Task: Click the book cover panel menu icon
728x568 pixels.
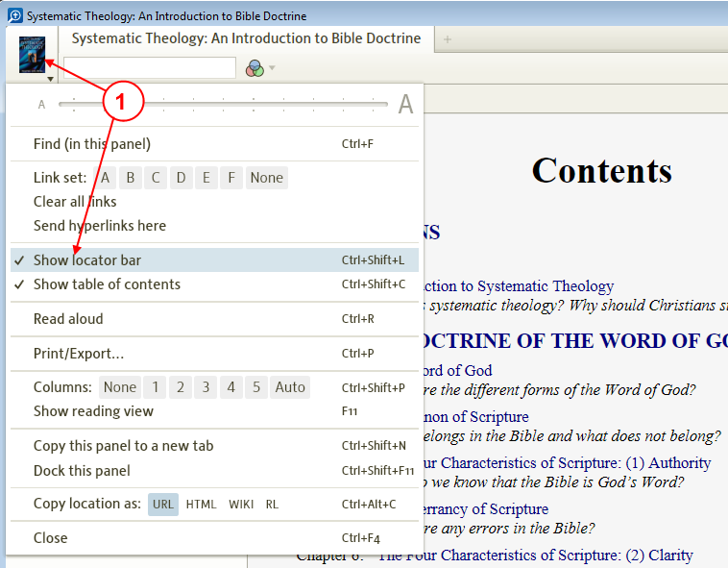Action: [32, 55]
